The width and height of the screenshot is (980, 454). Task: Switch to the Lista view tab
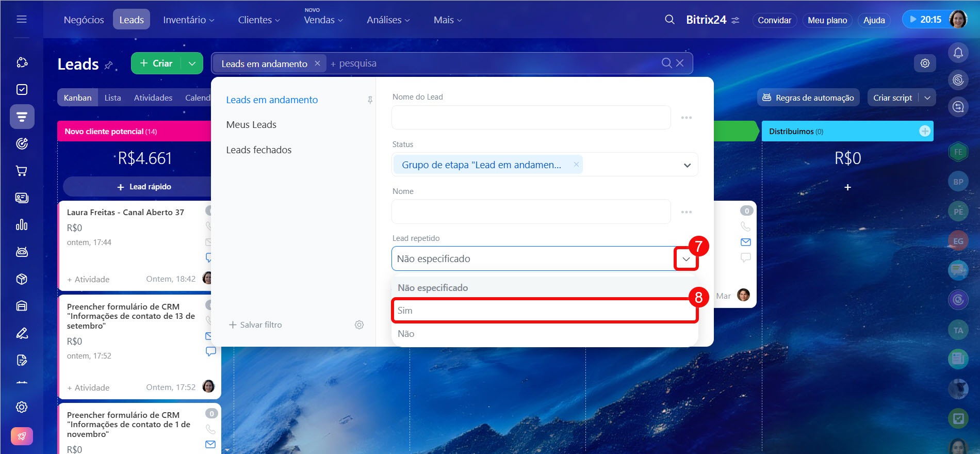pos(112,98)
